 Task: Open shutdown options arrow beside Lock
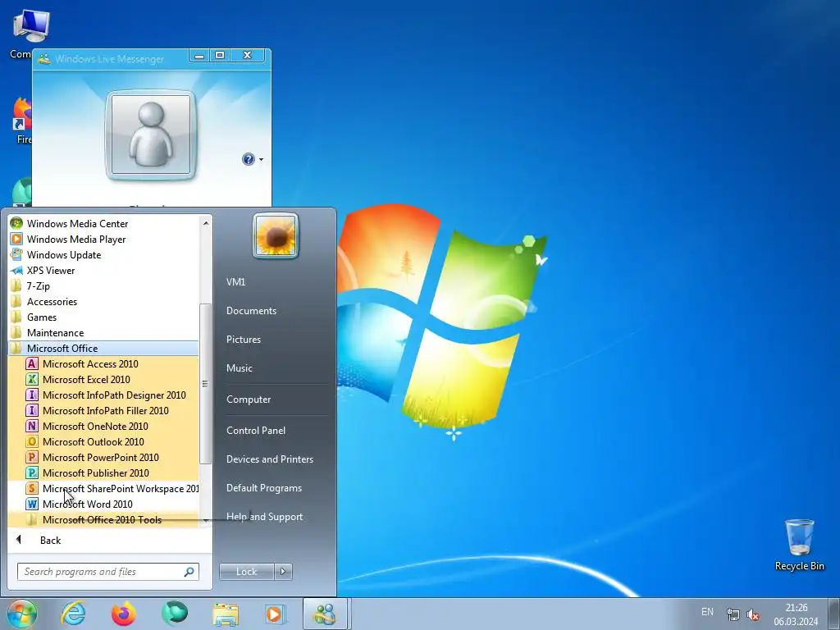(283, 572)
